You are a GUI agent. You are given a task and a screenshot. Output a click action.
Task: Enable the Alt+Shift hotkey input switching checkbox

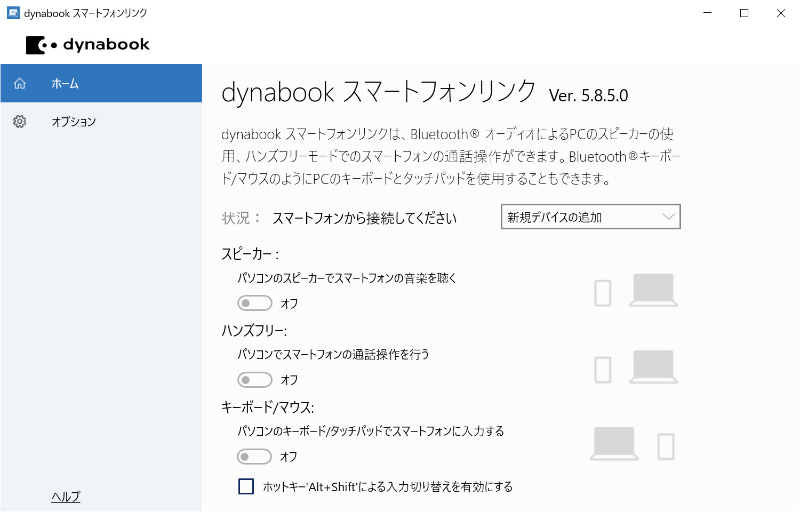[x=246, y=486]
